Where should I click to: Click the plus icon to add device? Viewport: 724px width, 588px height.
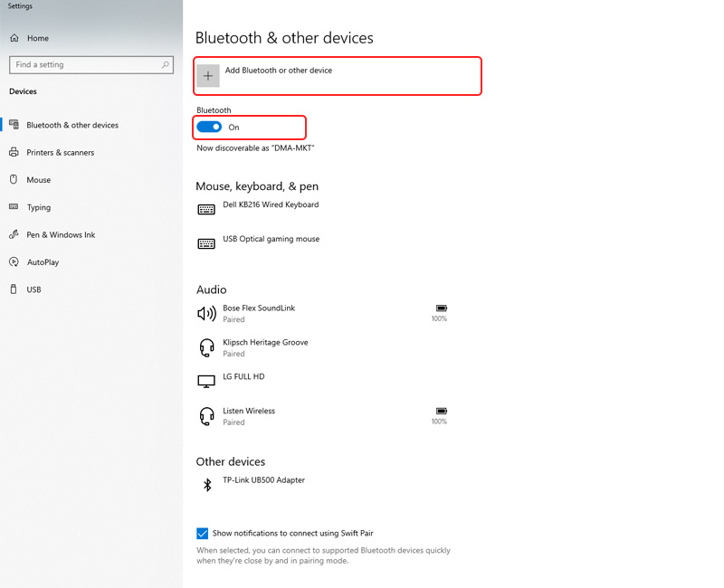tap(208, 76)
